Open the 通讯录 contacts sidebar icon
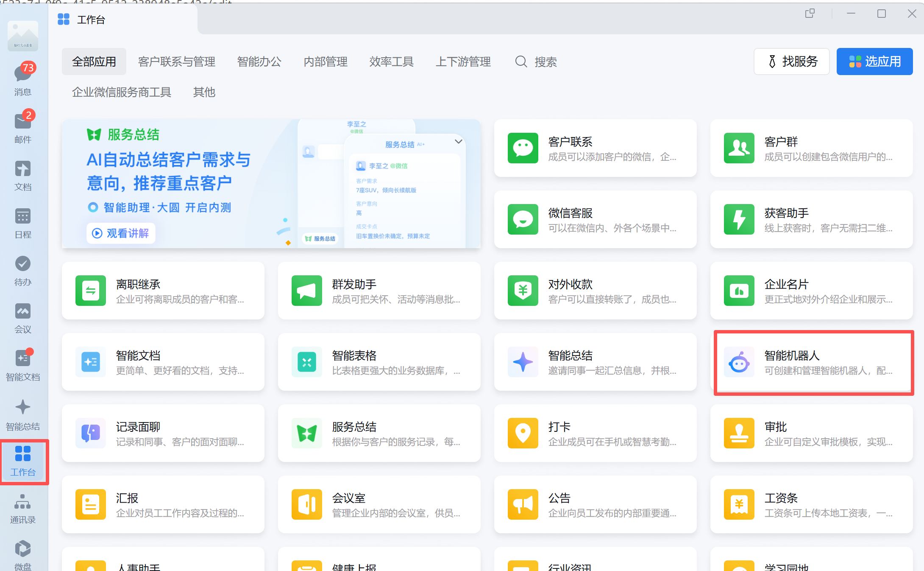 tap(23, 509)
